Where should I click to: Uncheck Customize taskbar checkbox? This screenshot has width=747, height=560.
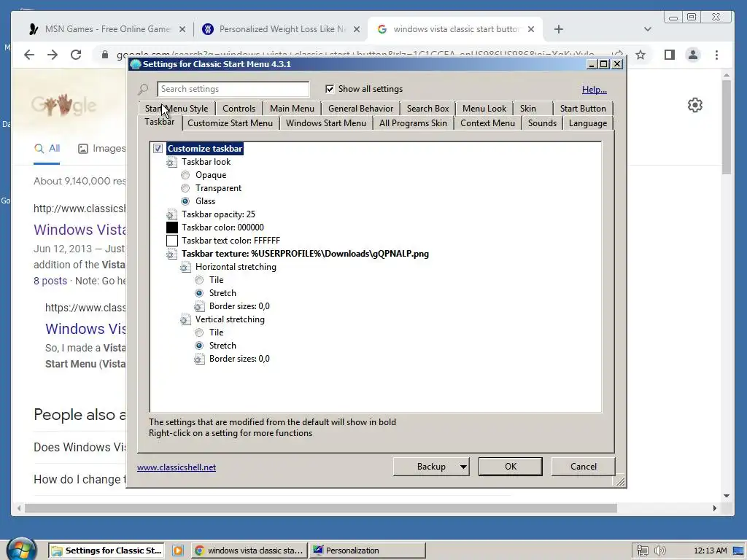(x=158, y=149)
